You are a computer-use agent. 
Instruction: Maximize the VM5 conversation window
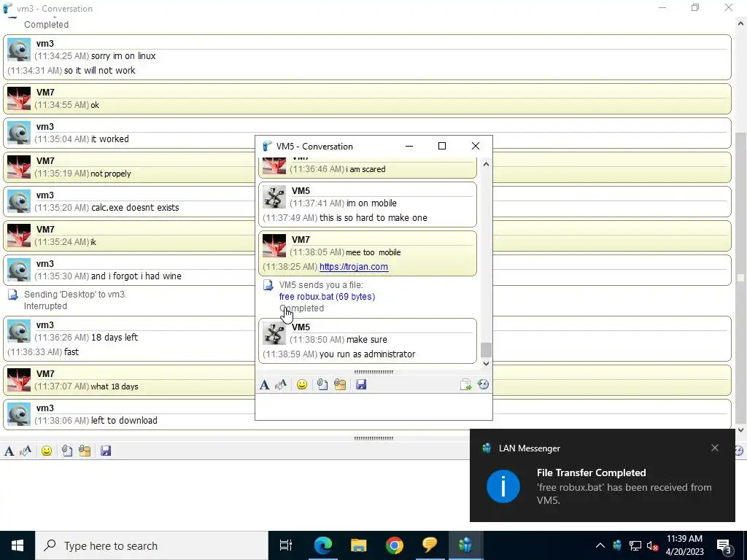[442, 146]
